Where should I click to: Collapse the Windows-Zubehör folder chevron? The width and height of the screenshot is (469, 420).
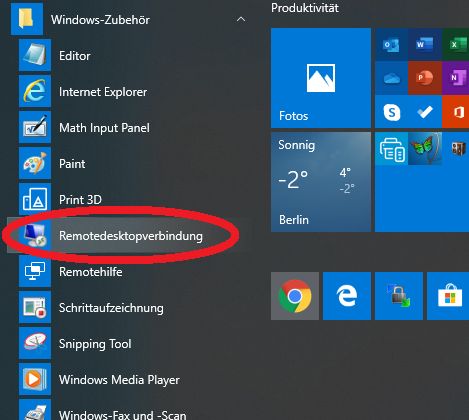click(241, 20)
